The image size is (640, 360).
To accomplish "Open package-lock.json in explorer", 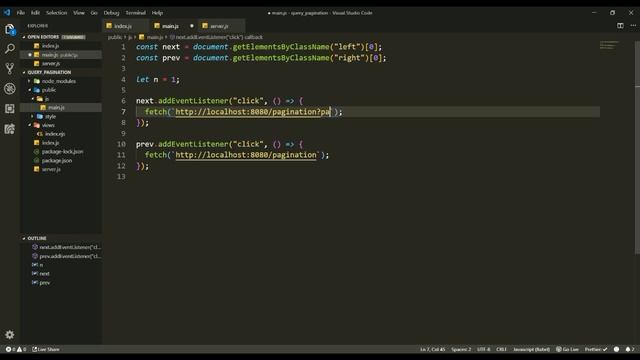I will click(62, 151).
